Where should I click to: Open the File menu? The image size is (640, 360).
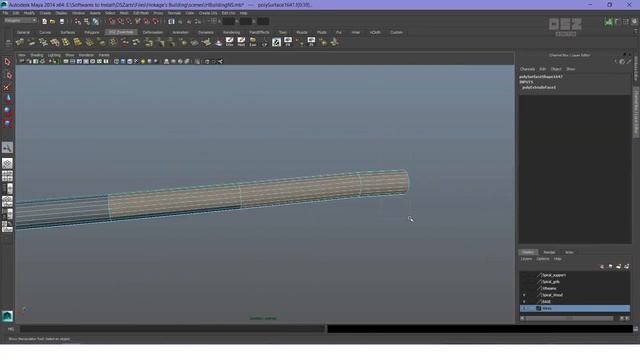pos(5,13)
